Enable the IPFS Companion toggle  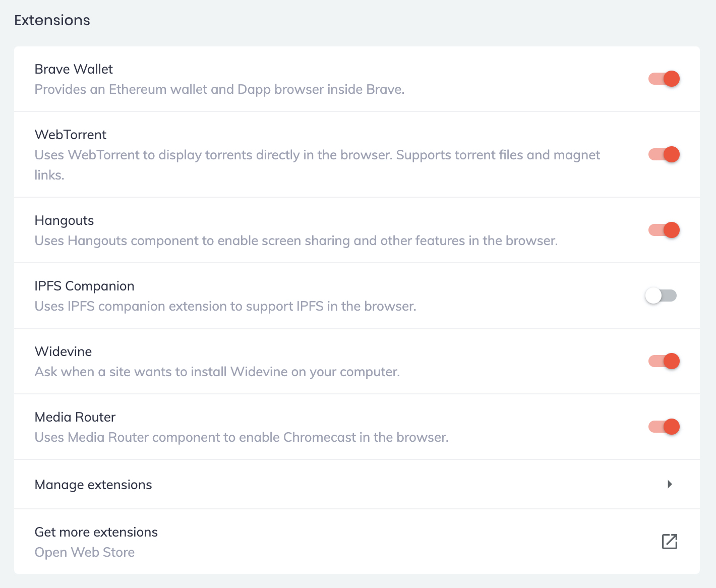tap(661, 296)
